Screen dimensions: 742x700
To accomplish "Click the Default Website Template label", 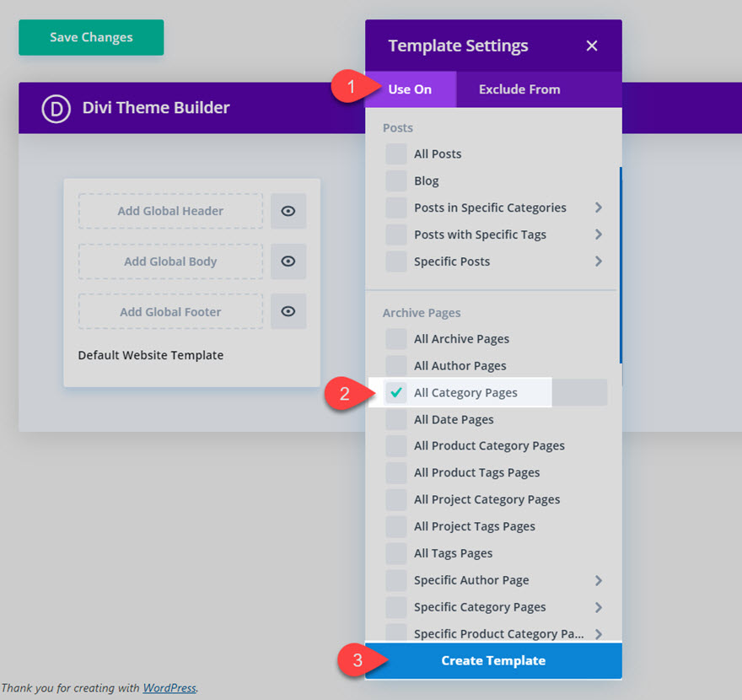I will pyautogui.click(x=150, y=355).
